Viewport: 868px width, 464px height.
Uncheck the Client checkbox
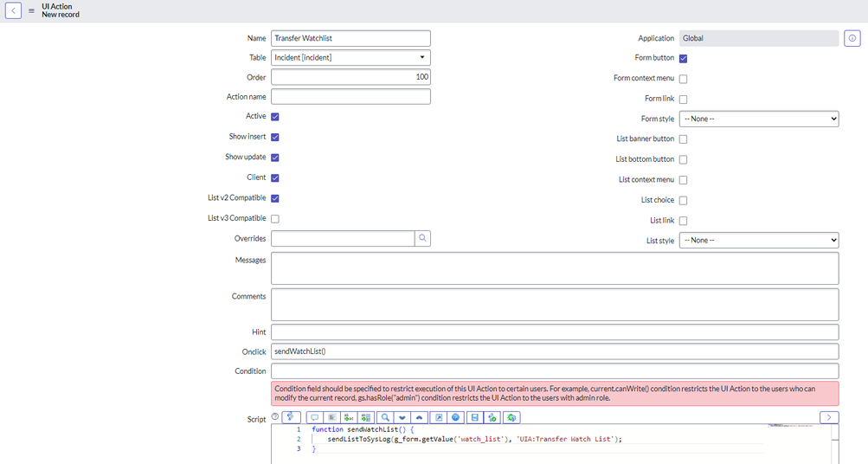coord(275,178)
